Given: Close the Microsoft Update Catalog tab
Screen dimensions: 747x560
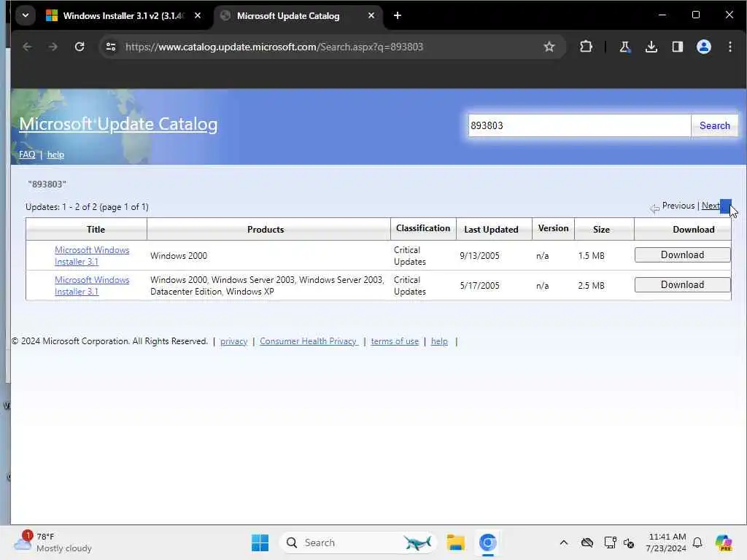Looking at the screenshot, I should tap(371, 16).
